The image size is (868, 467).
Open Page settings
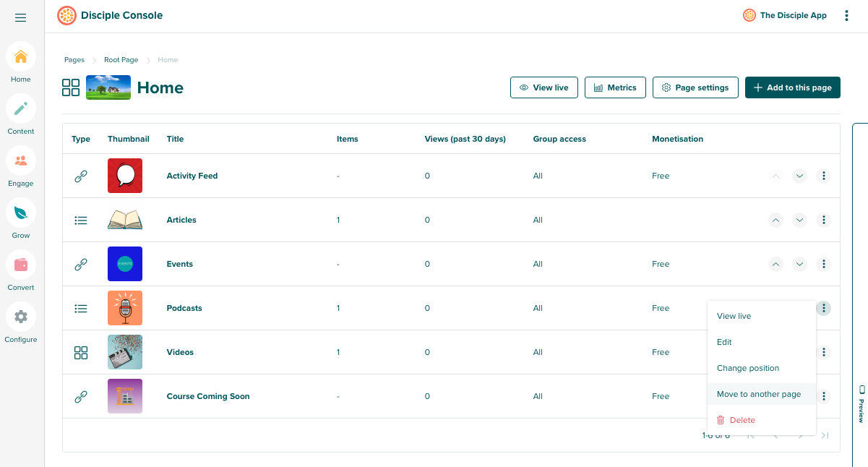tap(695, 87)
